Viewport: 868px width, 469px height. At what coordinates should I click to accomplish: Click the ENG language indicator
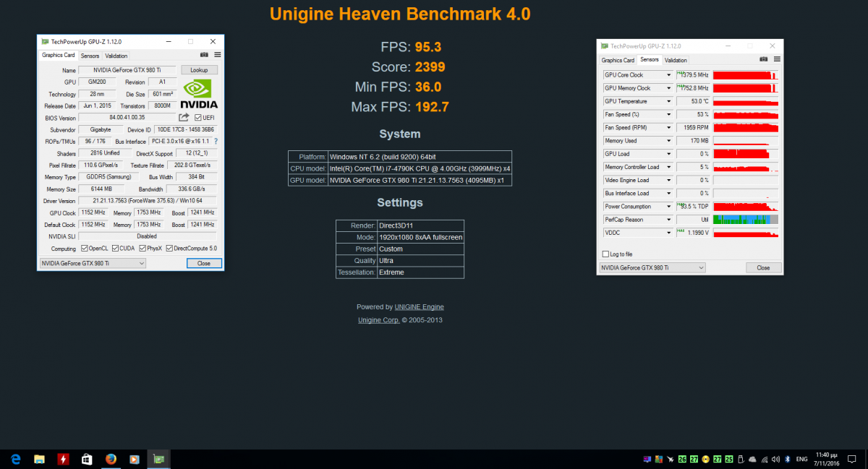801,459
